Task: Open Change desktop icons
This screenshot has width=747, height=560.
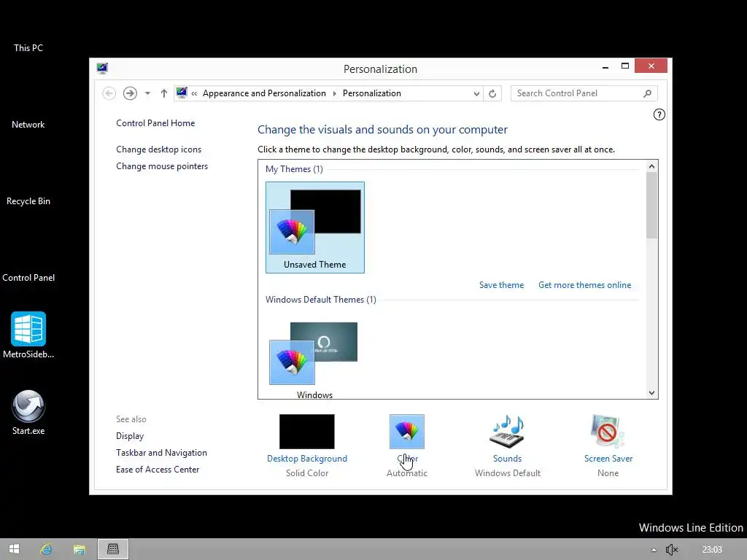Action: coord(158,149)
